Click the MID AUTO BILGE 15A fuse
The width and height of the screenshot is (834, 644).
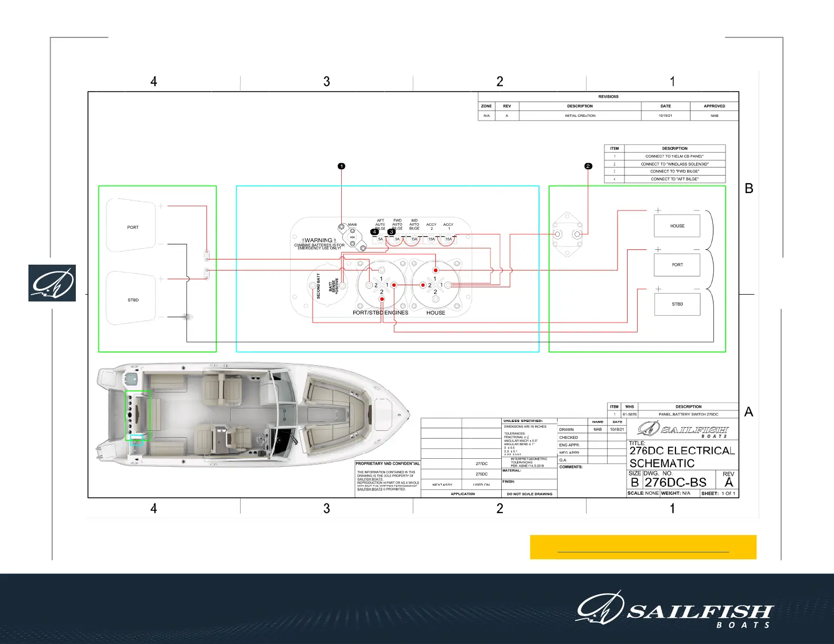pyautogui.click(x=414, y=239)
